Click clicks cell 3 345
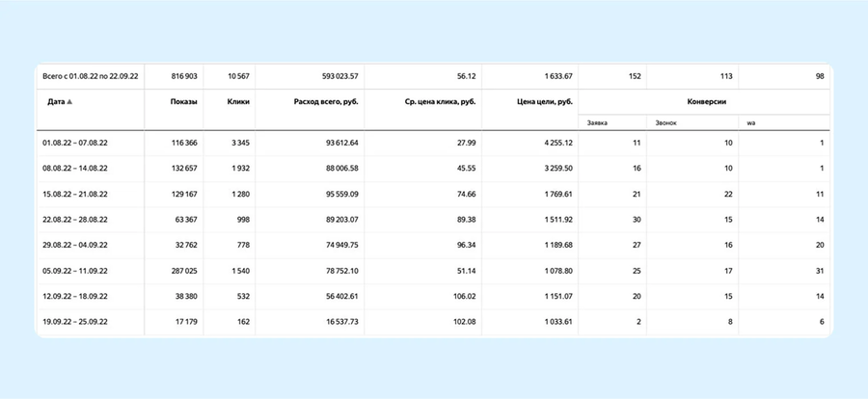868x399 pixels. (240, 143)
